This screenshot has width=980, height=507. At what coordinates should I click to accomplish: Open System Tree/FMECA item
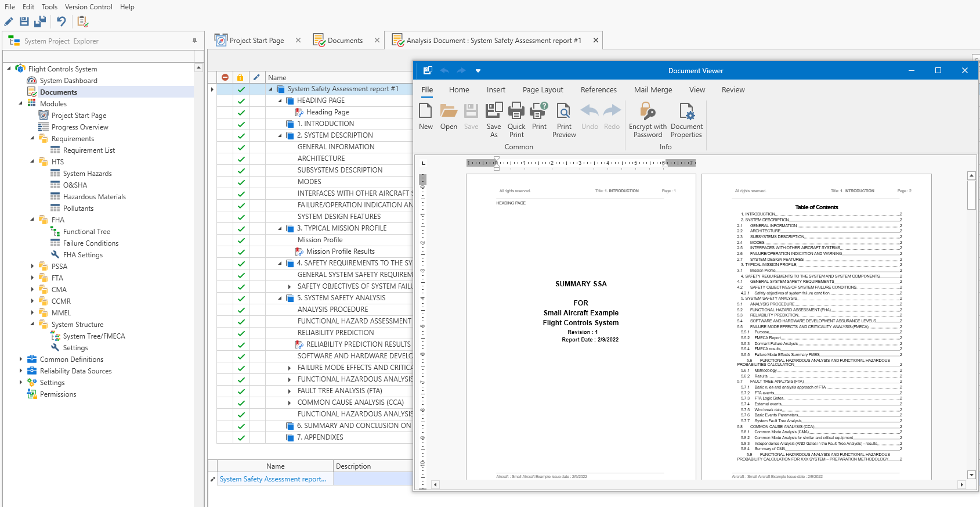[94, 336]
